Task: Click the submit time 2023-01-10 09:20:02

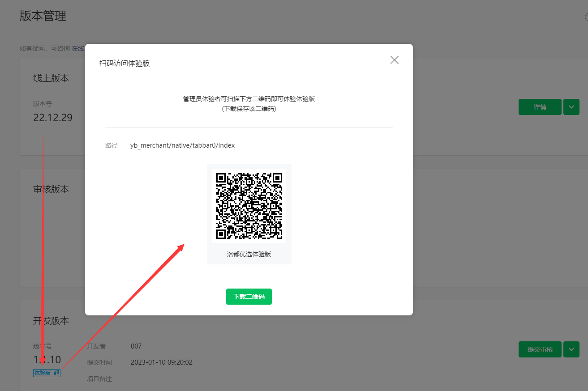Action: click(162, 362)
